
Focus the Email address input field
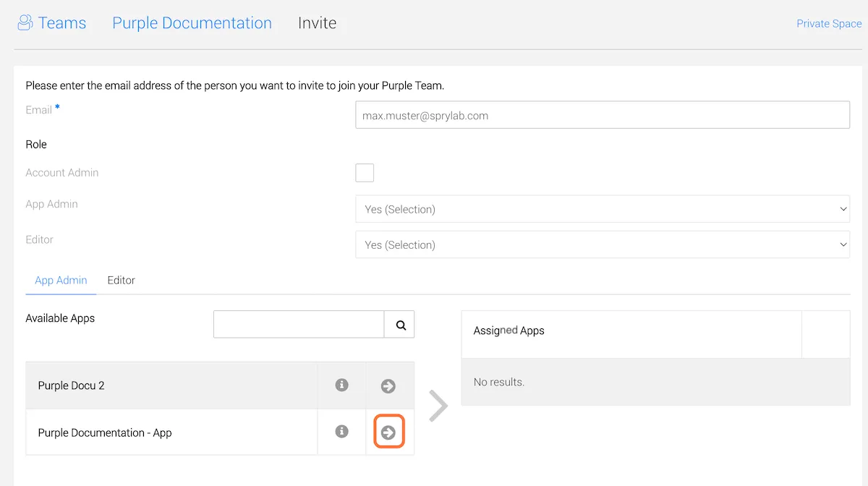pos(603,115)
